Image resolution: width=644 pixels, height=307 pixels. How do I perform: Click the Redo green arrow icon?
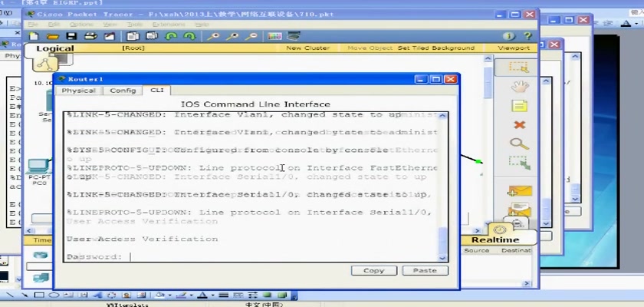point(189,36)
